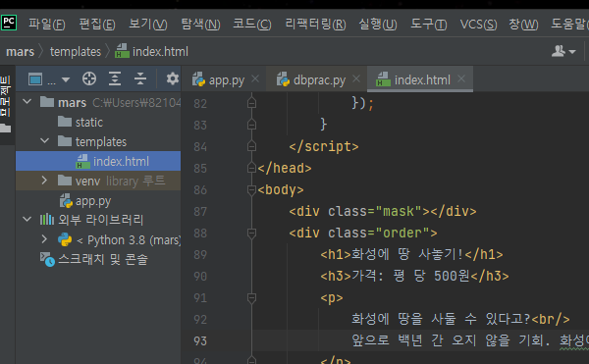Click the 화성에 땅을 사둘 수 있다고? line
Screen dimensions: 589x364
[x=460, y=319]
